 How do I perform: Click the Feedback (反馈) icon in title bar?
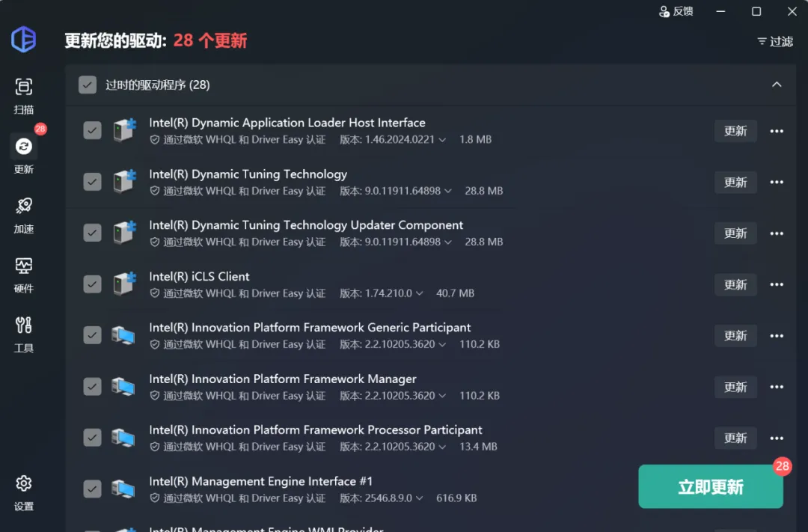(676, 11)
